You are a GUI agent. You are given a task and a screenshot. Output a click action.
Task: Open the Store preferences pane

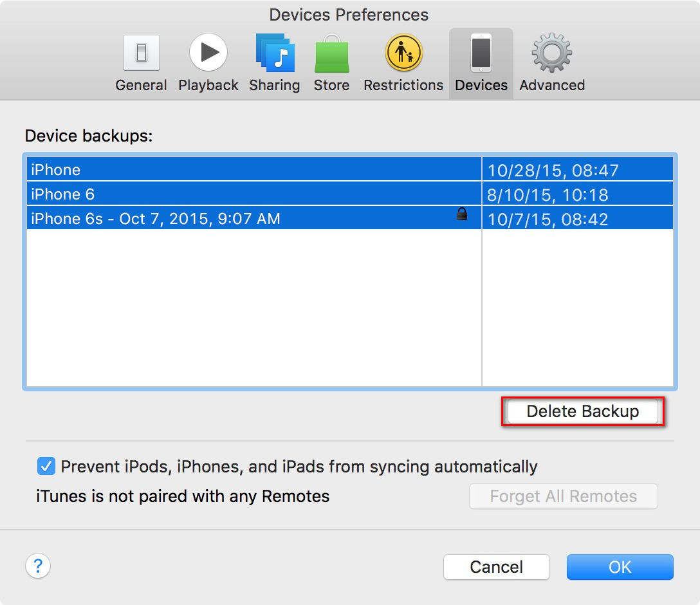tap(331, 62)
